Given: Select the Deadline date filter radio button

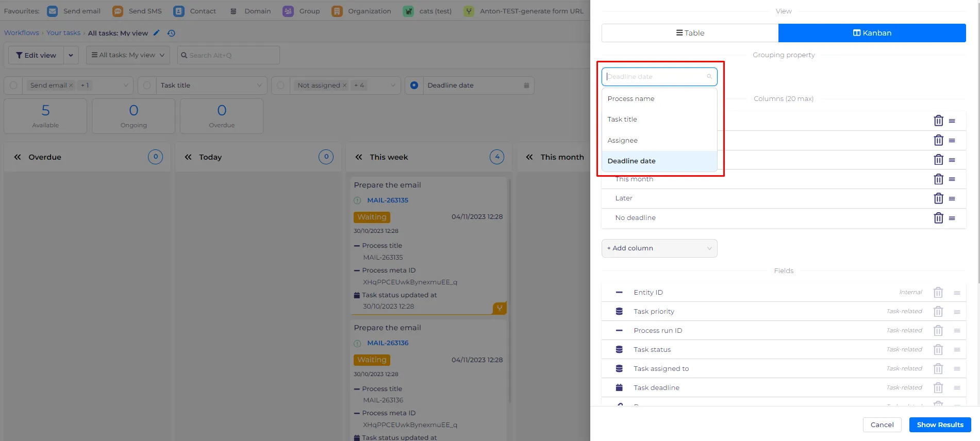Looking at the screenshot, I should coord(414,86).
